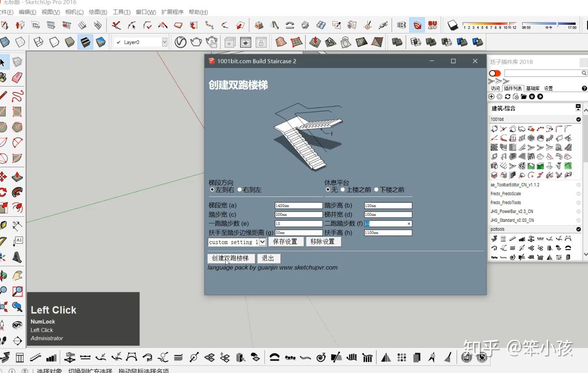Click the 梯段宽 (a) input field

[298, 205]
